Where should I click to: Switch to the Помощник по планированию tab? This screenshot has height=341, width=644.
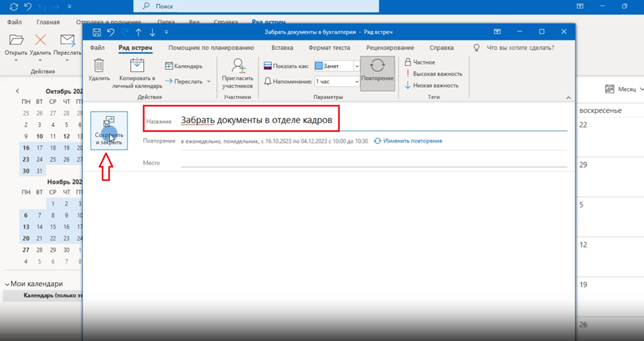pos(211,48)
